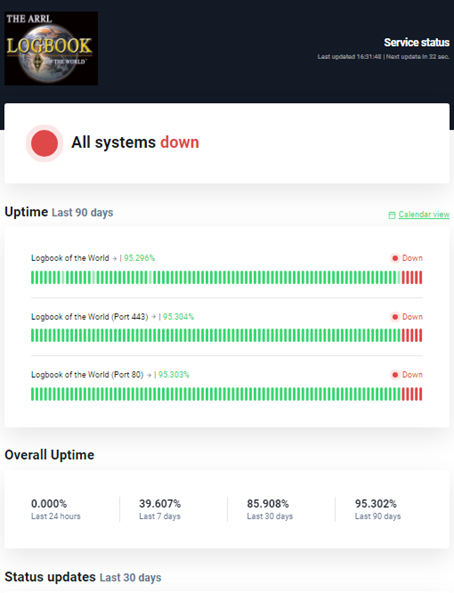Click the uptime bar of the Port 443 monitor

(x=227, y=335)
